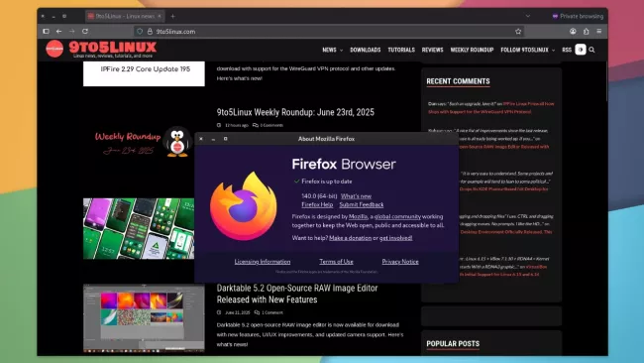Open Licensing Information link
The image size is (644, 363).
[x=263, y=262]
